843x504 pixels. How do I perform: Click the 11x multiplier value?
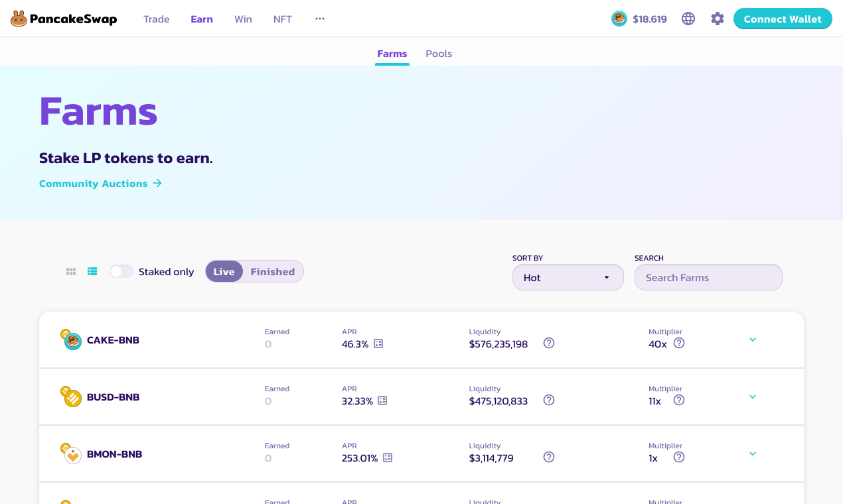pyautogui.click(x=654, y=401)
